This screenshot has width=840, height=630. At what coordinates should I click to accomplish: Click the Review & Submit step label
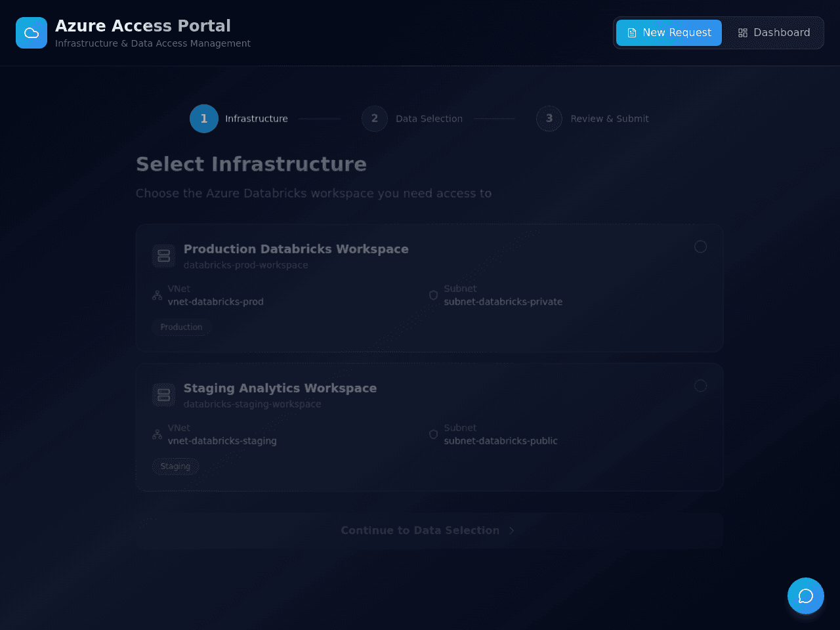click(610, 119)
